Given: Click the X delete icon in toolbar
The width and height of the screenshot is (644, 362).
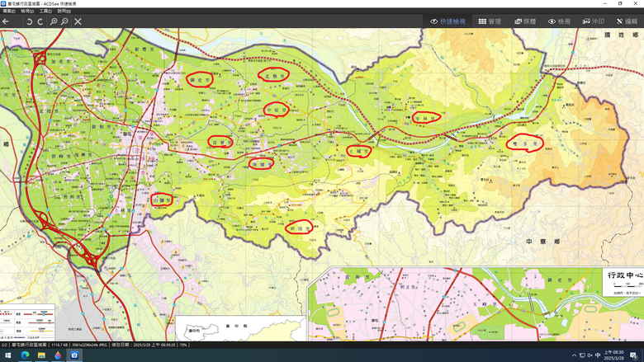Looking at the screenshot, I should 78,21.
